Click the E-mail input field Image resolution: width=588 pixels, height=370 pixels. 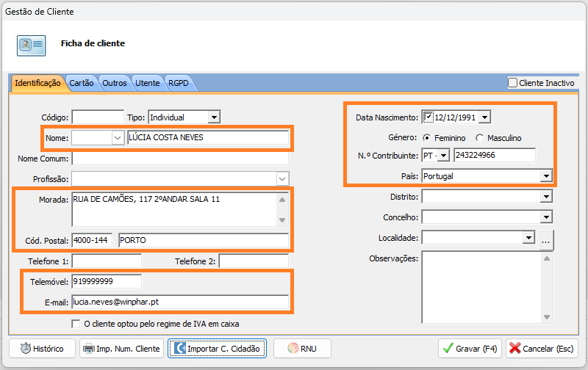point(180,302)
